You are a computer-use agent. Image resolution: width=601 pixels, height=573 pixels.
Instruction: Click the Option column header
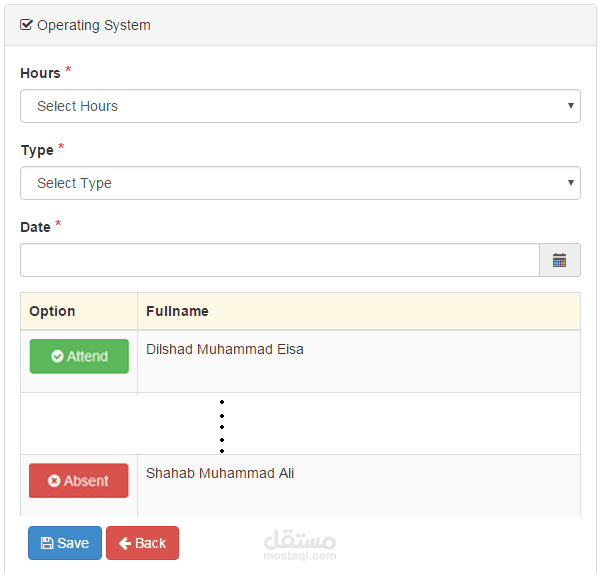tap(53, 311)
